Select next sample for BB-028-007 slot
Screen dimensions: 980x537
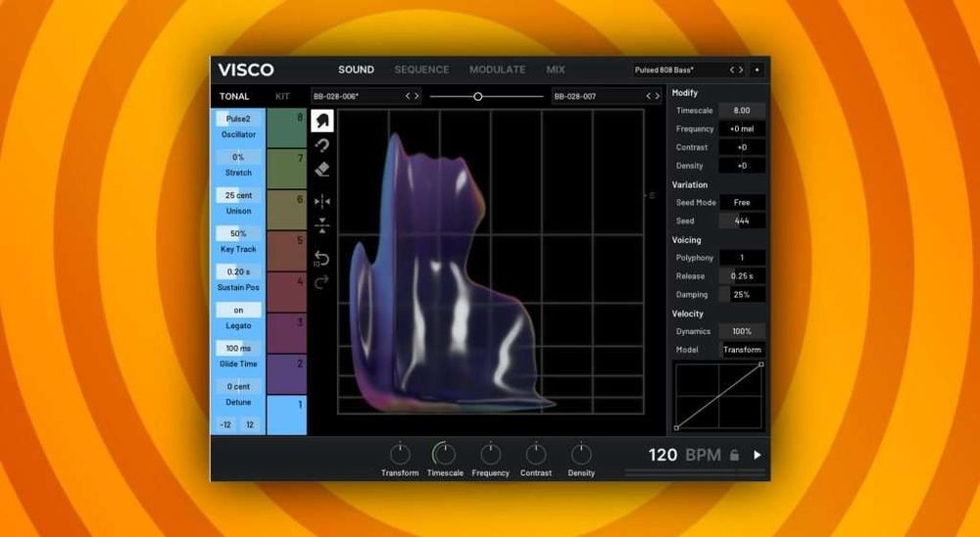click(x=658, y=96)
